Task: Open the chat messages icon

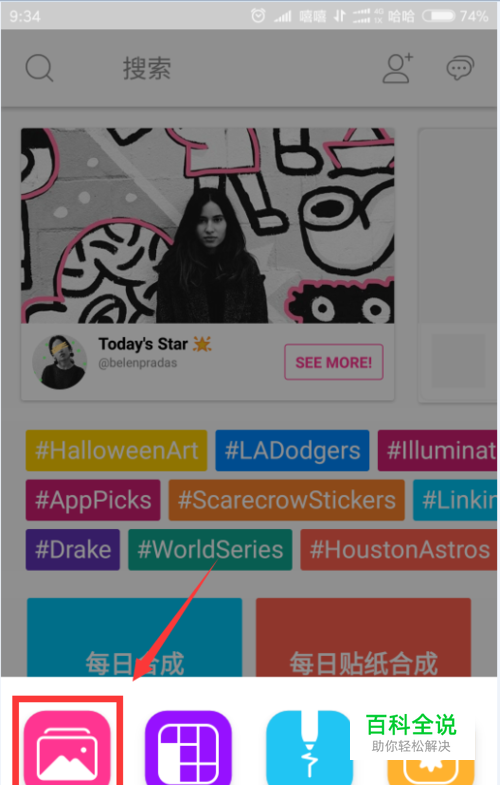Action: pyautogui.click(x=460, y=68)
